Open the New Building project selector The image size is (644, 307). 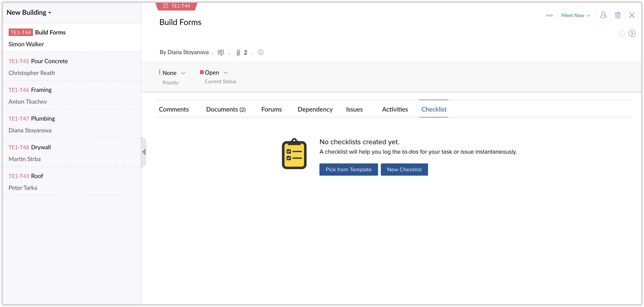point(29,13)
